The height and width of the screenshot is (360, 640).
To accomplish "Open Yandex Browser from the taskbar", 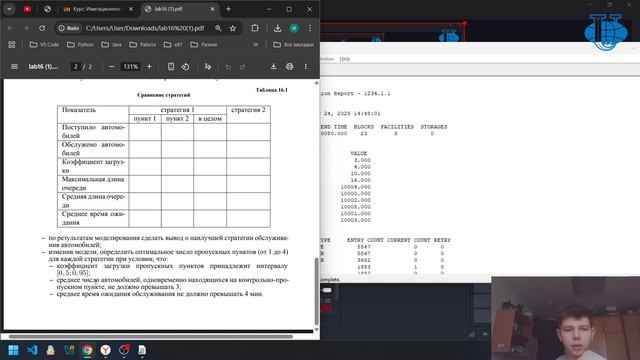I will pyautogui.click(x=106, y=350).
